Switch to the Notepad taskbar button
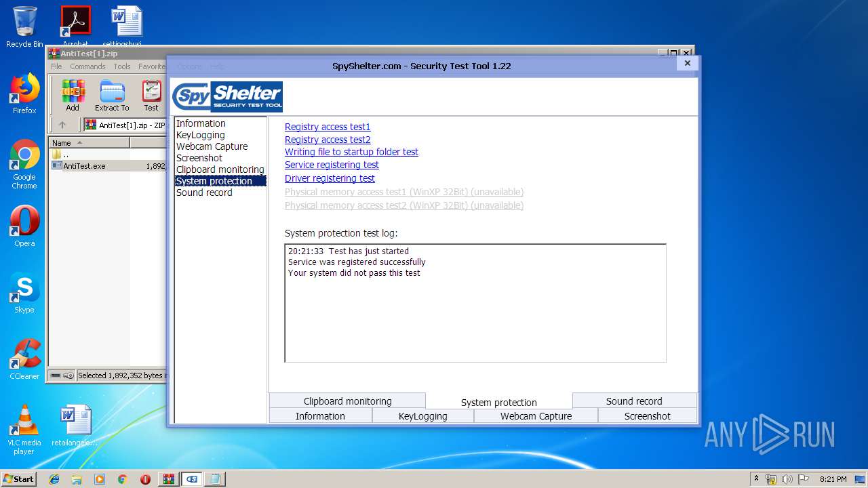The image size is (868, 488). [x=215, y=479]
